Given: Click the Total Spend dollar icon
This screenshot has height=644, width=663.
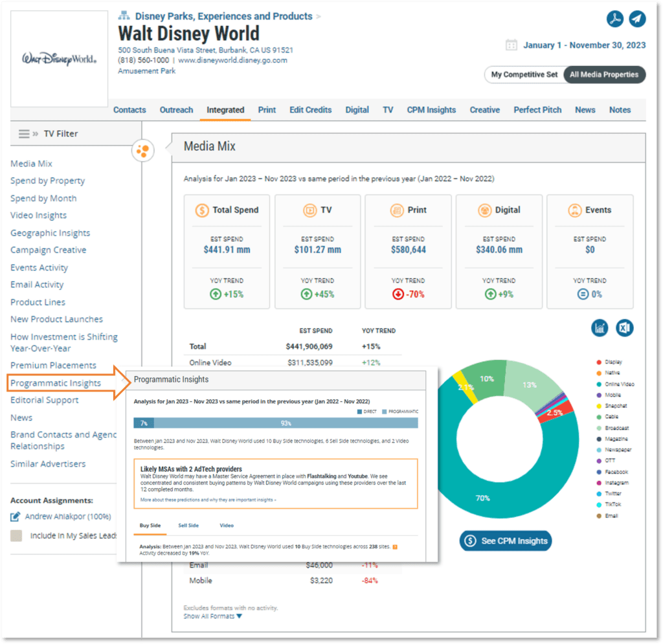Looking at the screenshot, I should pyautogui.click(x=202, y=210).
